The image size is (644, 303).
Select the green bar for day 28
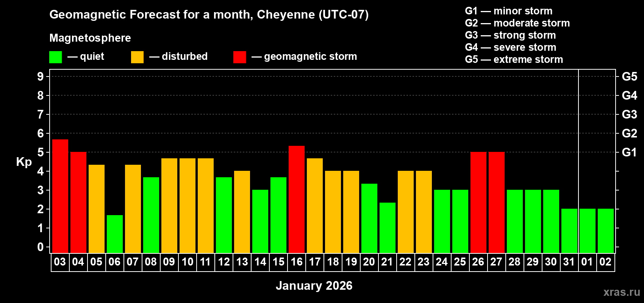(x=515, y=222)
